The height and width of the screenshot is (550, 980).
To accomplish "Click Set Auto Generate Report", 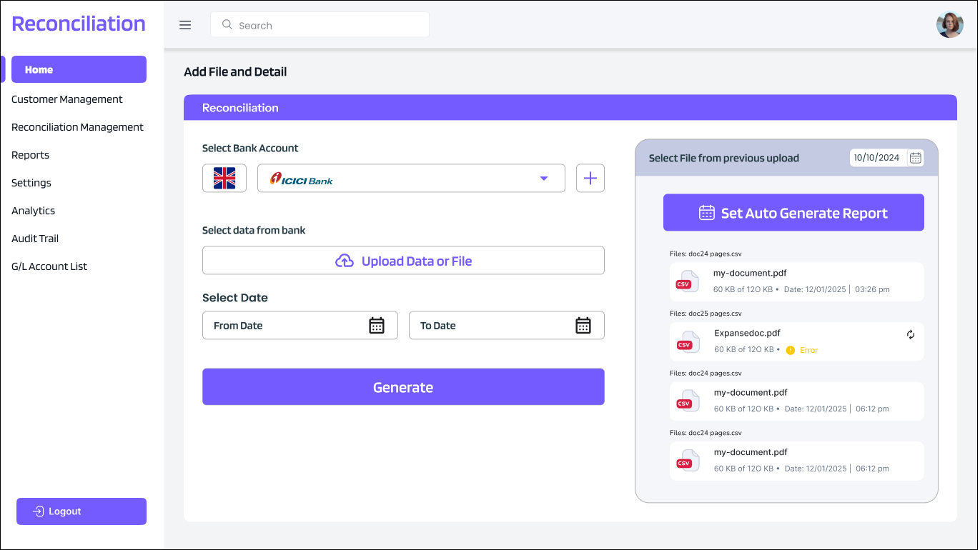I will 793,212.
